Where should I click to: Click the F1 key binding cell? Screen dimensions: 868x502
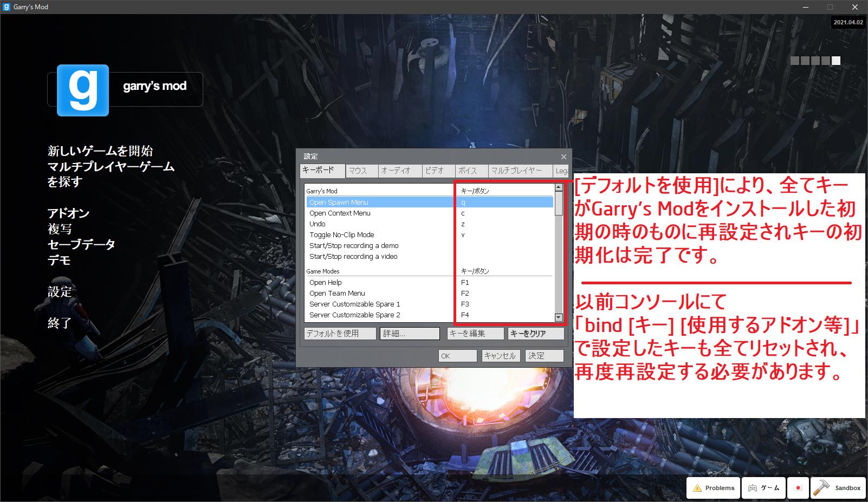point(465,282)
